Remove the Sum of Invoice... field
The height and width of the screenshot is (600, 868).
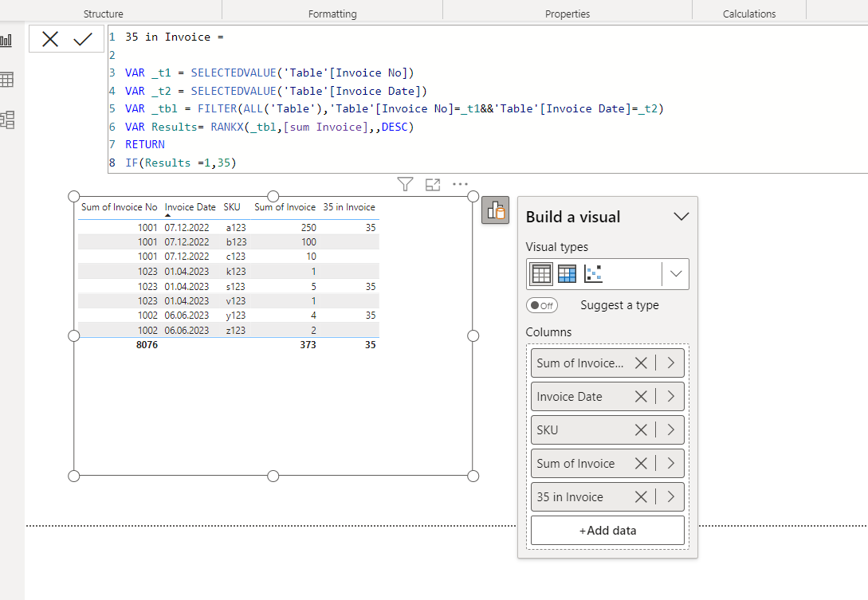pyautogui.click(x=641, y=363)
